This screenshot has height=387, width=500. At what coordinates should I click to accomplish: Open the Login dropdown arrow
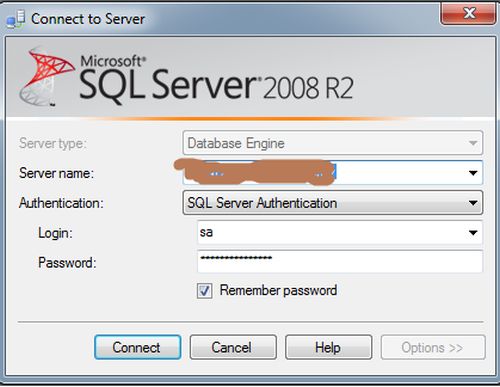(x=473, y=233)
